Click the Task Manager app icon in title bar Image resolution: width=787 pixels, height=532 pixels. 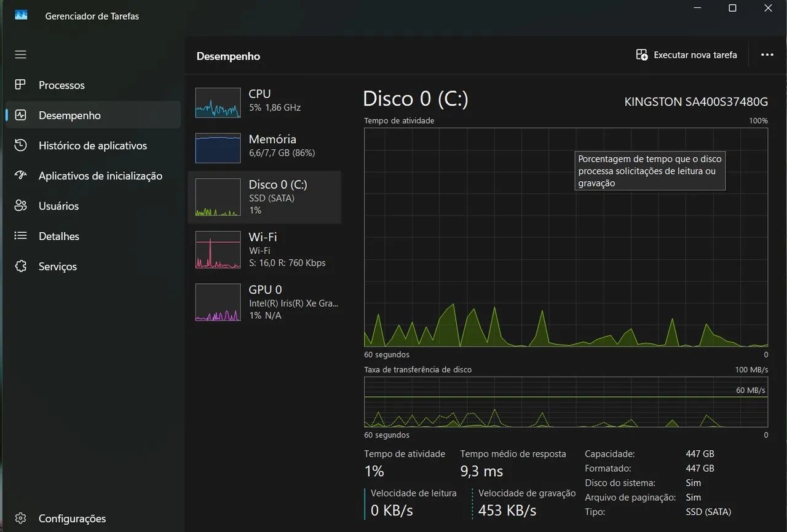(21, 16)
